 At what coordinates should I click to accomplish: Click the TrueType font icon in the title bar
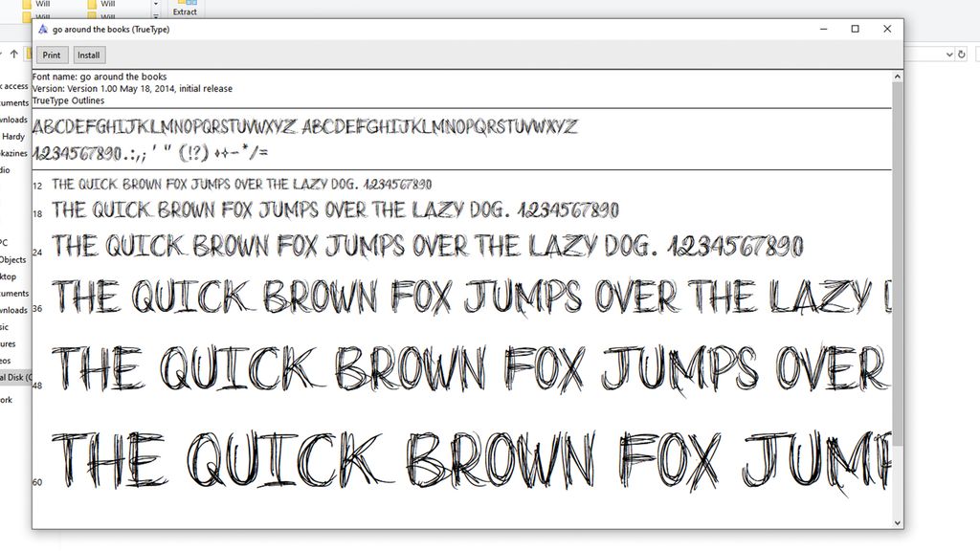click(41, 30)
